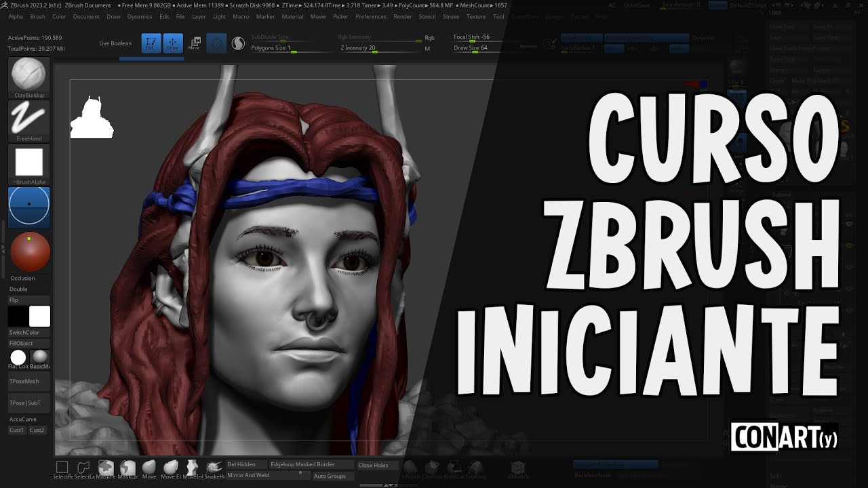Click the ActivePoints: 190,589 readout
This screenshot has height=488, width=868.
tap(35, 38)
